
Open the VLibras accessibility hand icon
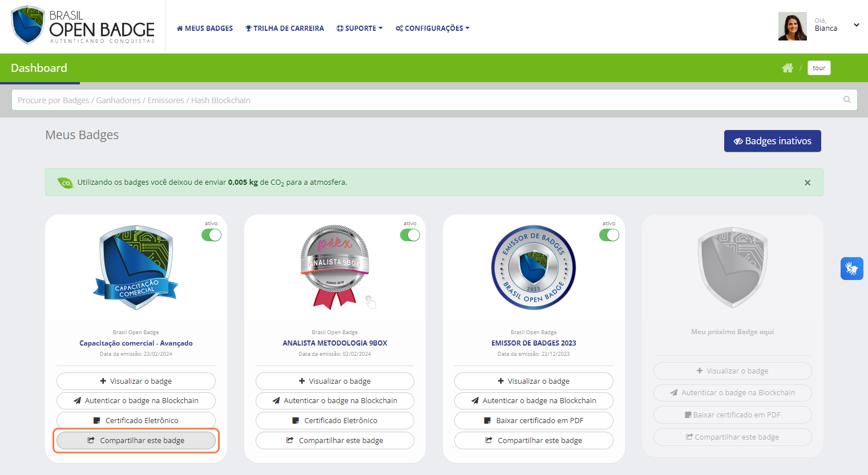pyautogui.click(x=851, y=269)
